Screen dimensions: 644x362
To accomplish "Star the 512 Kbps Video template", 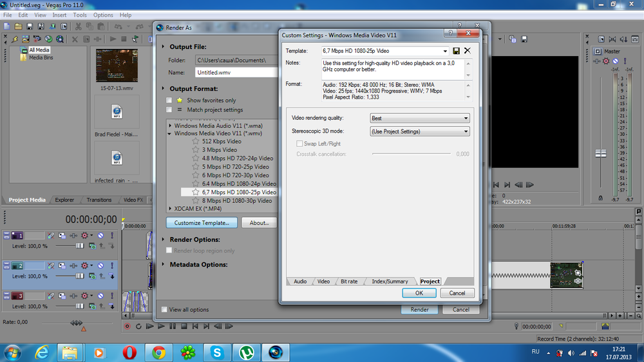I will click(195, 141).
